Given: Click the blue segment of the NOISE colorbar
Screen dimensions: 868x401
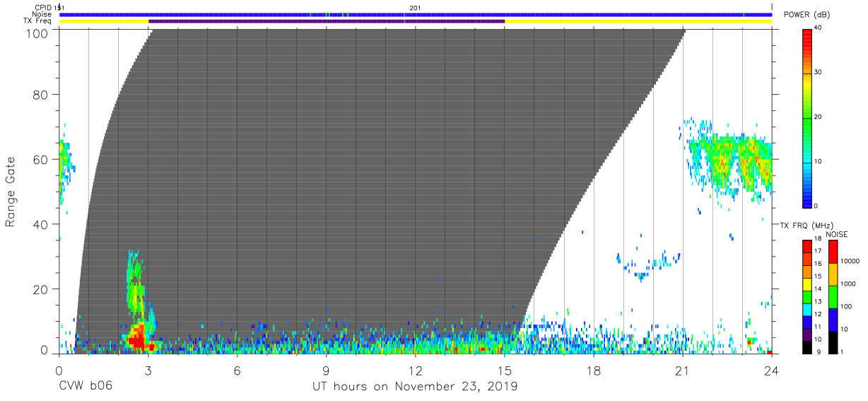Looking at the screenshot, I should click(833, 320).
